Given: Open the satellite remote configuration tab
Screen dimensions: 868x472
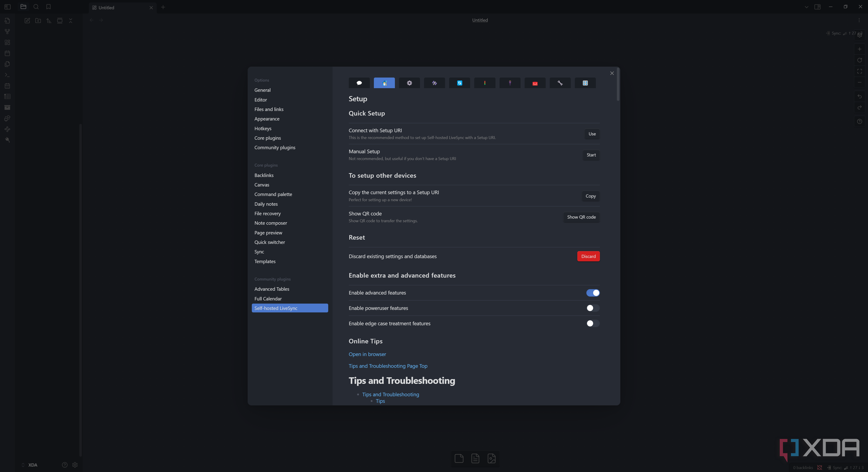Looking at the screenshot, I should tap(434, 83).
